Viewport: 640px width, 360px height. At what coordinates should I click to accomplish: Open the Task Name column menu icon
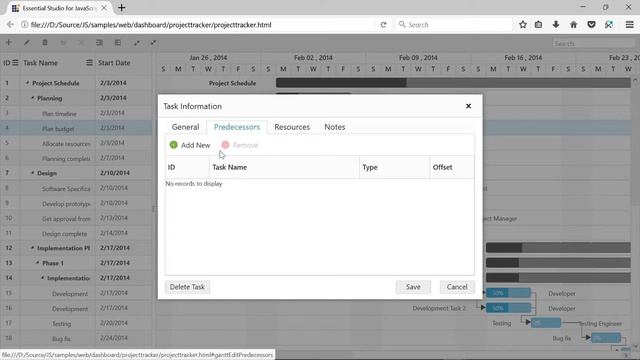89,62
